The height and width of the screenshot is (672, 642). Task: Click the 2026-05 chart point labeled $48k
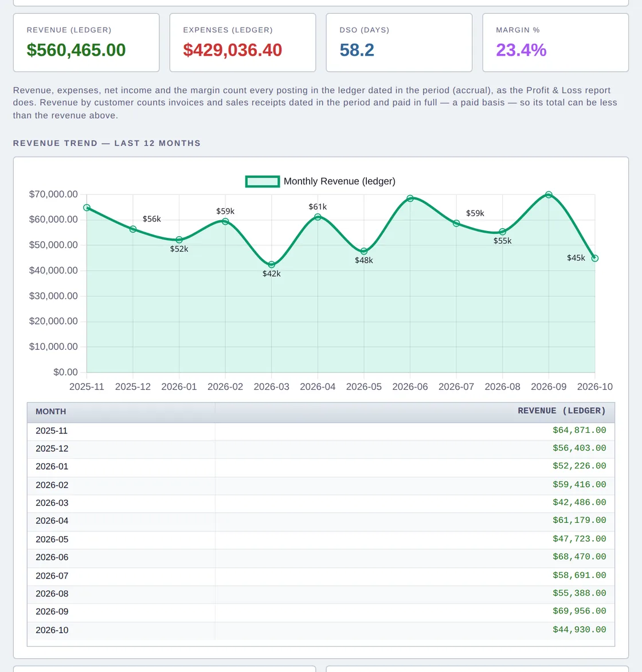point(364,251)
